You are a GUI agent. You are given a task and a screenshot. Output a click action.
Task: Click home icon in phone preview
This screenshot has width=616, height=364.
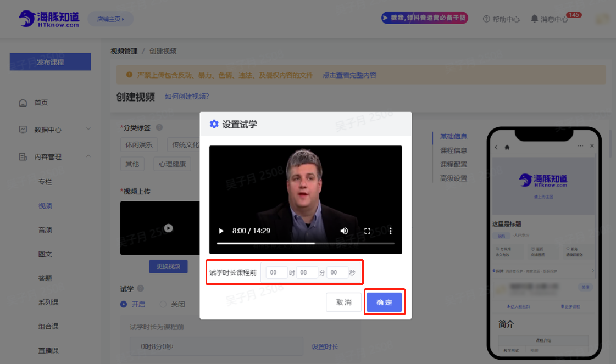coord(507,147)
